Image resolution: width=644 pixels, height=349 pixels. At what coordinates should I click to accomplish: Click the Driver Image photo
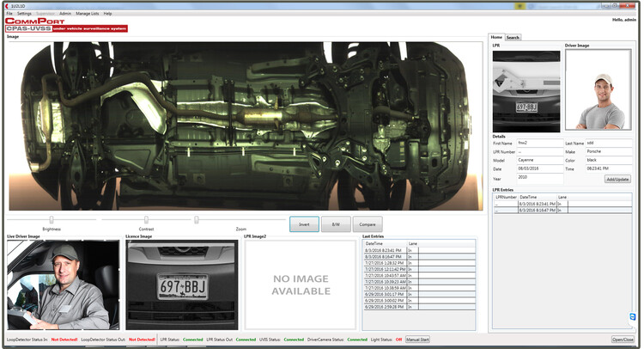(598, 89)
